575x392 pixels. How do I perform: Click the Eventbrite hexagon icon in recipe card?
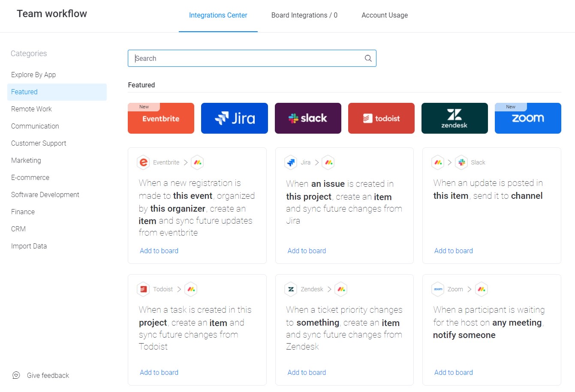coord(143,162)
